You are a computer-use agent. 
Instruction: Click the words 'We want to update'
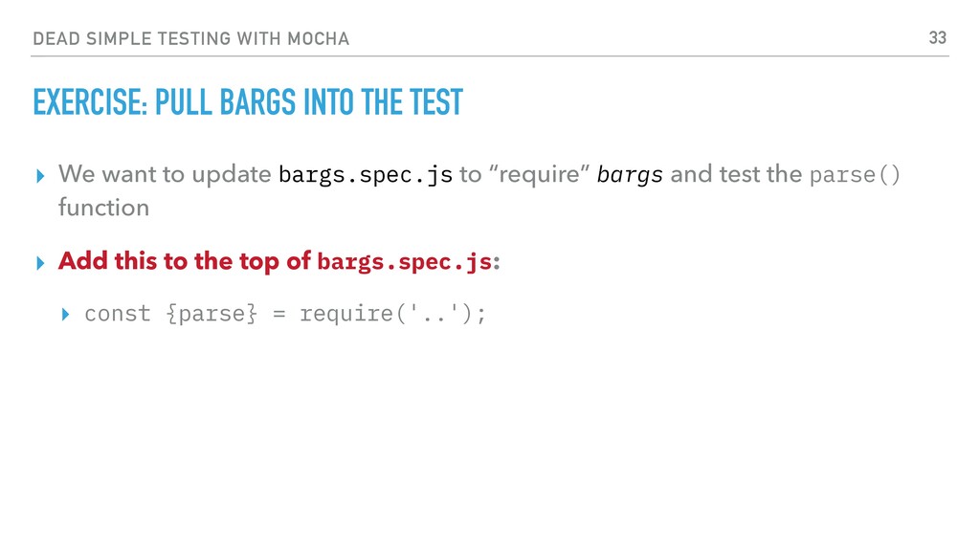(165, 174)
